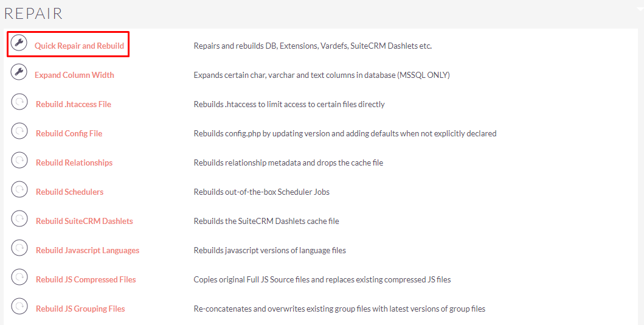Choose the Rebuild Javascript Languages link

pyautogui.click(x=88, y=250)
